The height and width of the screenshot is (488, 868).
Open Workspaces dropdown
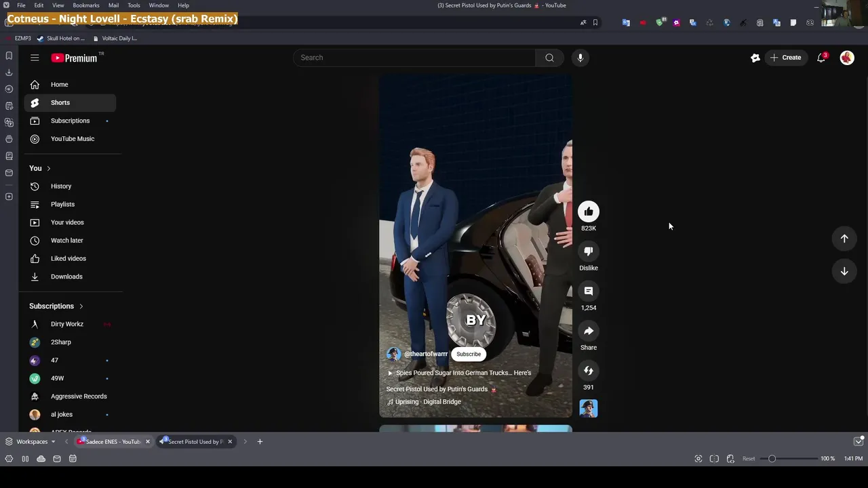point(31,442)
